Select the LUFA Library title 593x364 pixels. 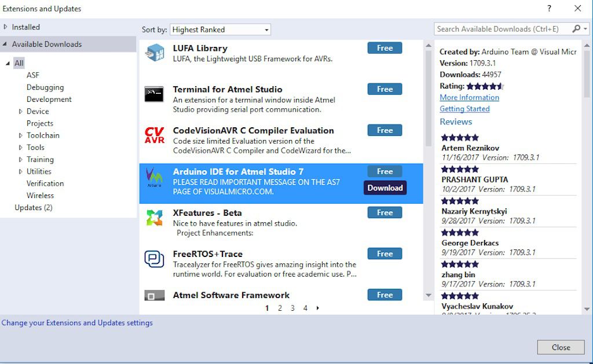(x=200, y=49)
